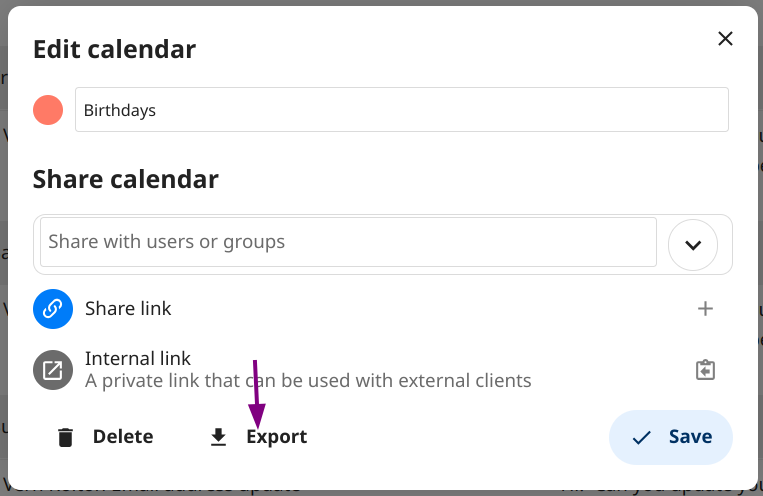The width and height of the screenshot is (763, 496).
Task: Click the Share calendar heading
Action: tap(126, 180)
